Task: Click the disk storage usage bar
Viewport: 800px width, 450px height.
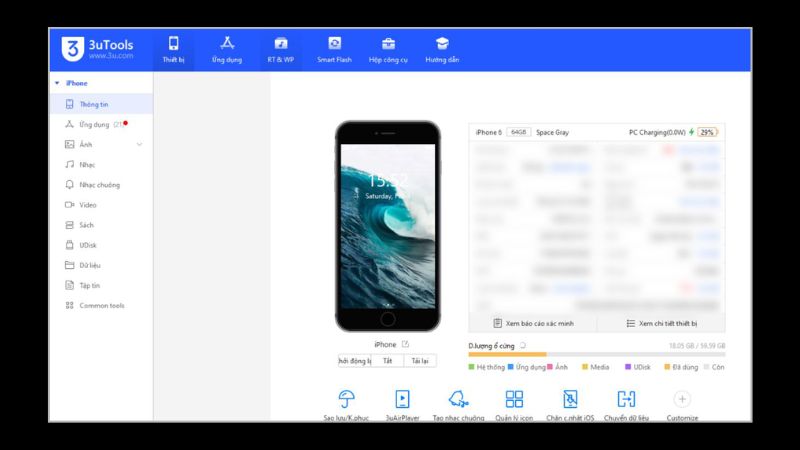Action: 597,354
